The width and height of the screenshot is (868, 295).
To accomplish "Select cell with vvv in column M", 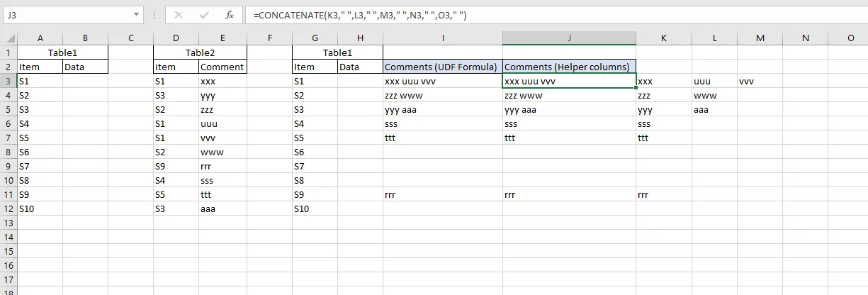I will tap(760, 82).
